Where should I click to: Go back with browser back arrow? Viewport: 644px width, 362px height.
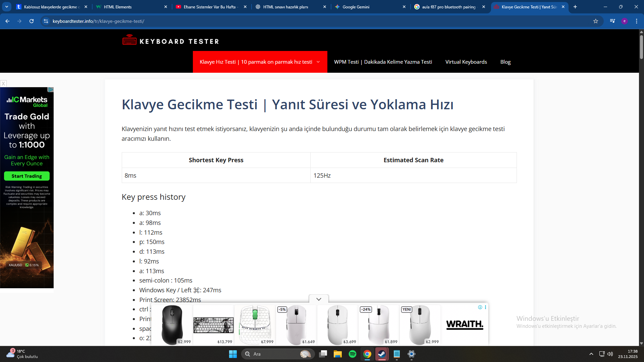click(x=7, y=21)
